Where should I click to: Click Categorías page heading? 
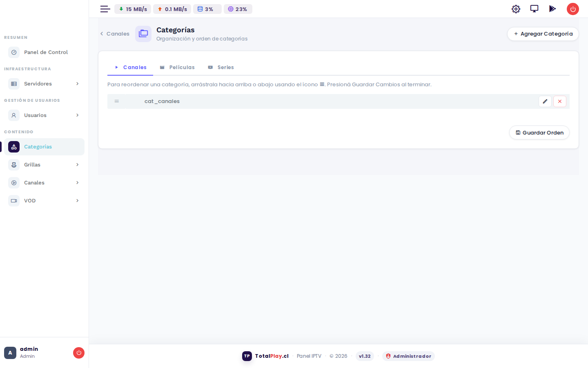coord(176,30)
